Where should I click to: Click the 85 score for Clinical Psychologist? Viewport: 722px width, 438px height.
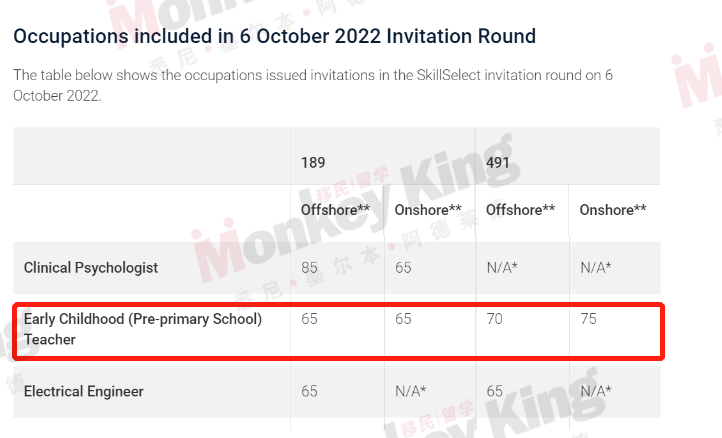(x=309, y=268)
